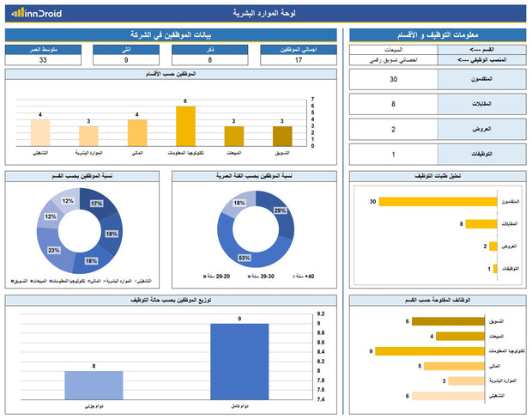
Task: Click the 'المقابلات' KPI value 8
Action: (394, 104)
